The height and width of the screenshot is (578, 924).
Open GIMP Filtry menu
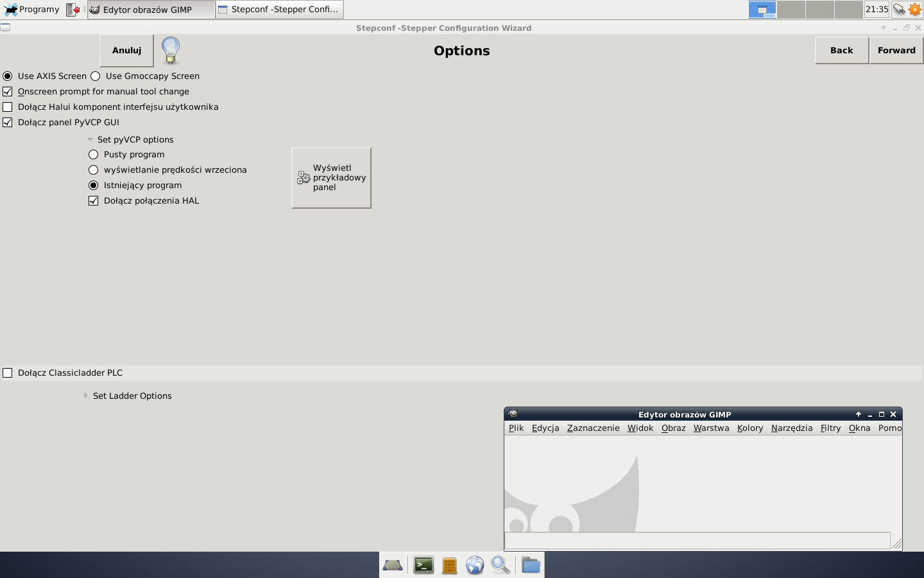click(x=830, y=428)
